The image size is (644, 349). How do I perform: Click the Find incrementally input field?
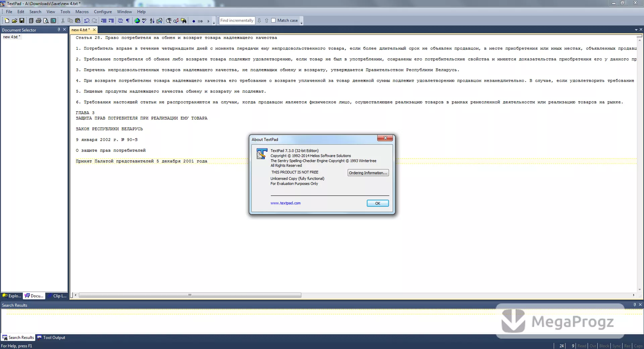click(237, 20)
